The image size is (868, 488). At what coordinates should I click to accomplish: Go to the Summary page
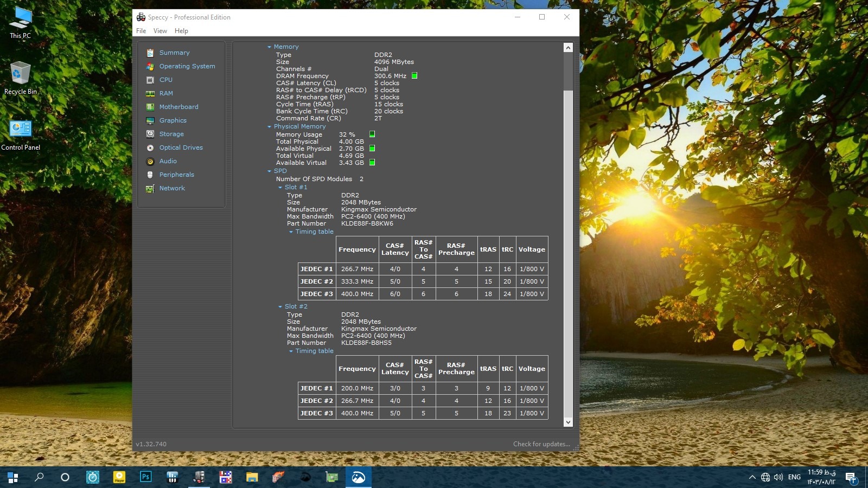(175, 53)
